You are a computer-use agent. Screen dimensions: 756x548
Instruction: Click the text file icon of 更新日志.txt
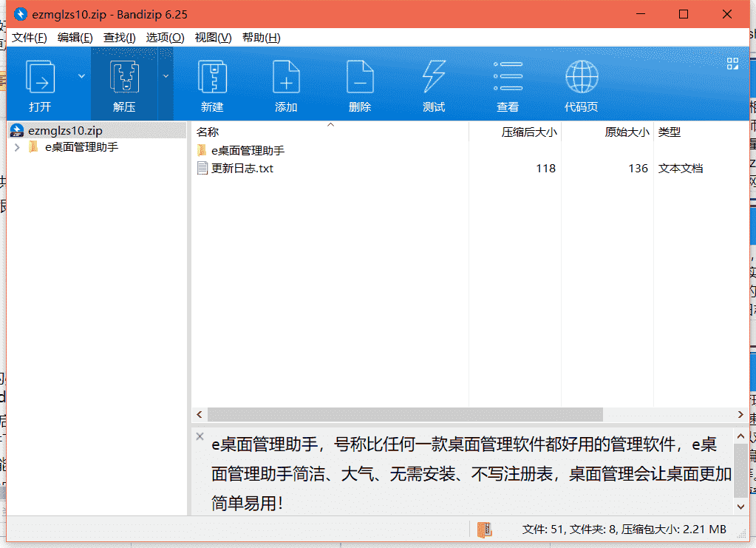pos(202,169)
